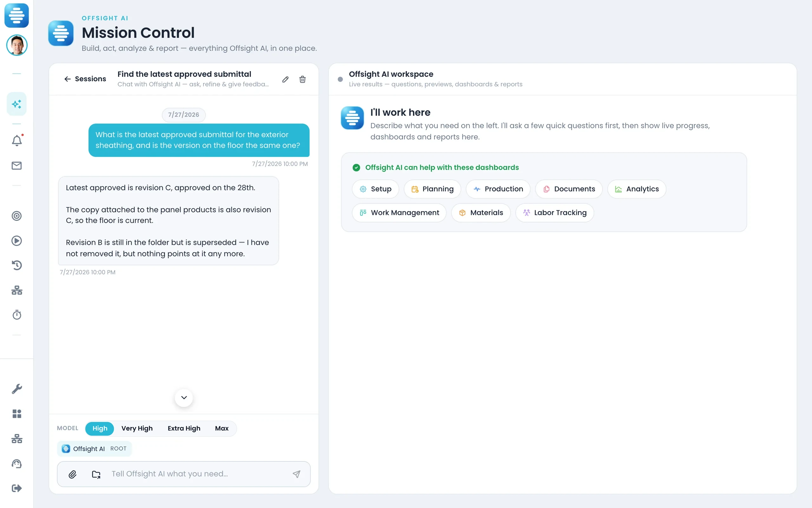Attach a file with the paperclip icon

(x=72, y=474)
